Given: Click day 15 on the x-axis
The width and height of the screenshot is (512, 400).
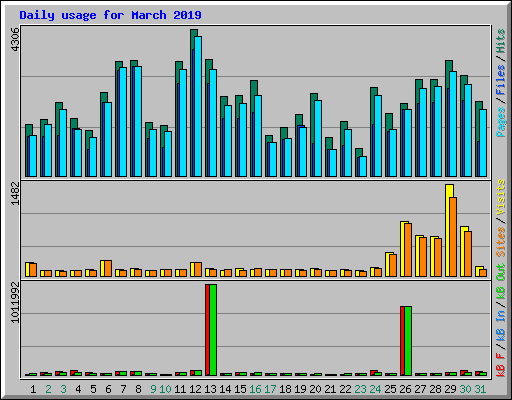Looking at the screenshot, I should 240,389.
